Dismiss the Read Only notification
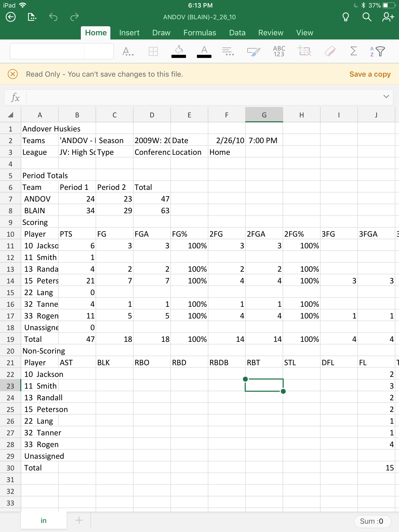The width and height of the screenshot is (399, 532). point(13,74)
